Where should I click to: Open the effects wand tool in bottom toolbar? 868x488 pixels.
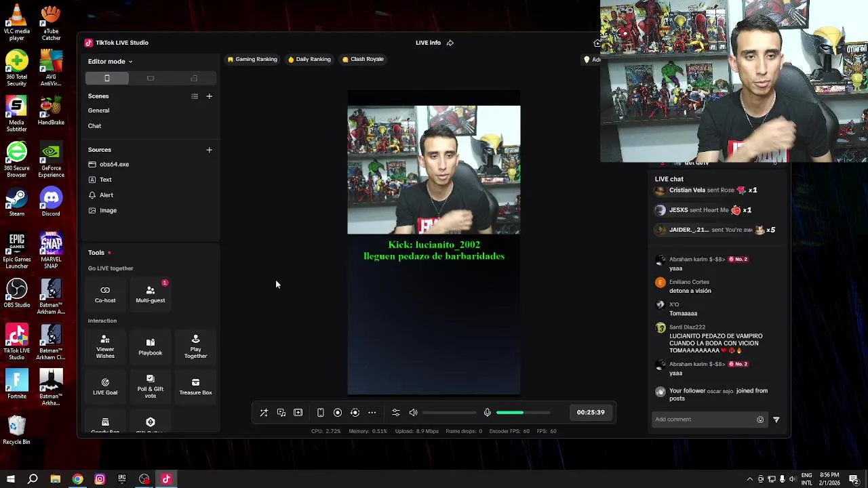coord(264,412)
